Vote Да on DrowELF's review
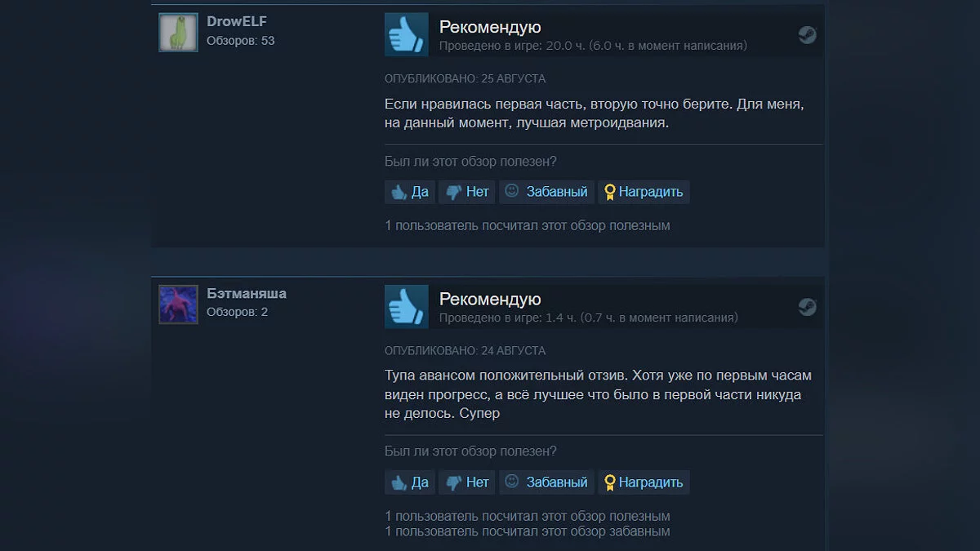Image resolution: width=980 pixels, height=551 pixels. click(x=410, y=192)
